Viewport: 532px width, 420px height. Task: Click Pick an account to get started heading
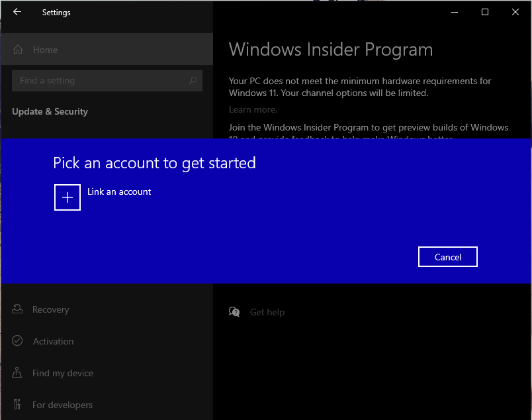154,163
